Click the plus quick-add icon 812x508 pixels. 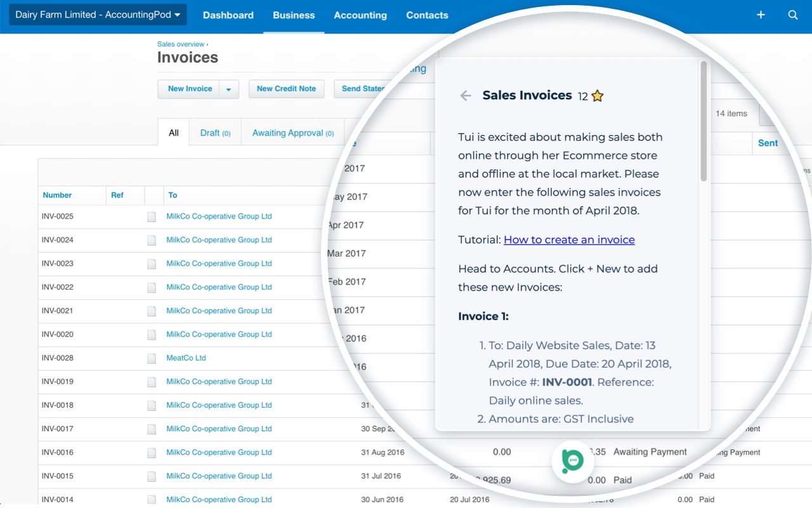coord(761,15)
